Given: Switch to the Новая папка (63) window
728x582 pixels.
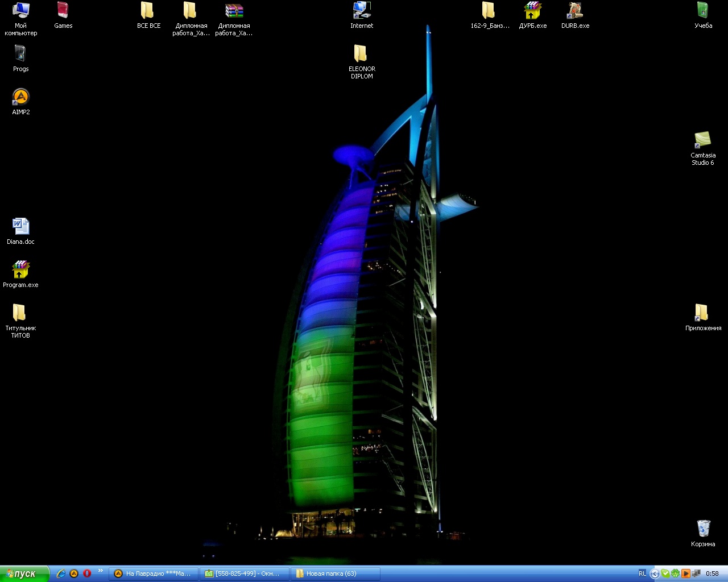Looking at the screenshot, I should (x=336, y=573).
